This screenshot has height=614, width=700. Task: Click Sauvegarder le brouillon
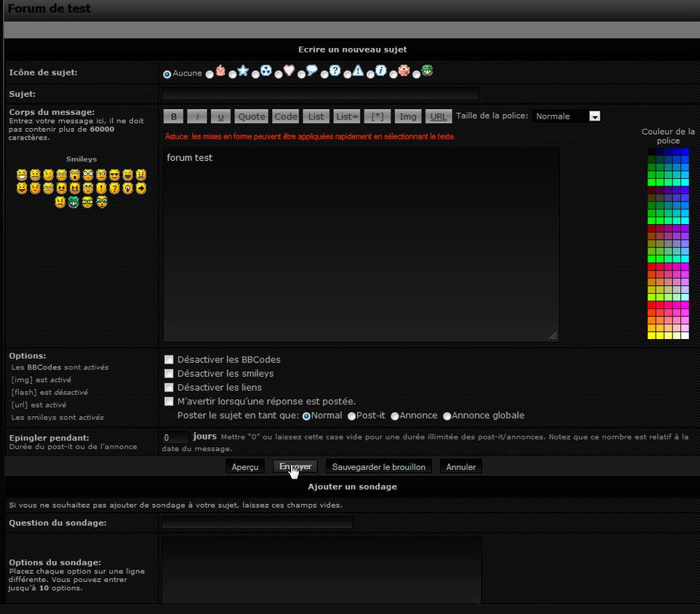(x=378, y=466)
